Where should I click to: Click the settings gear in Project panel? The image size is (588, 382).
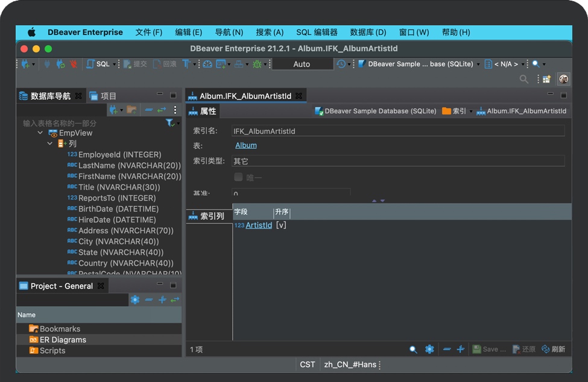[x=135, y=299]
